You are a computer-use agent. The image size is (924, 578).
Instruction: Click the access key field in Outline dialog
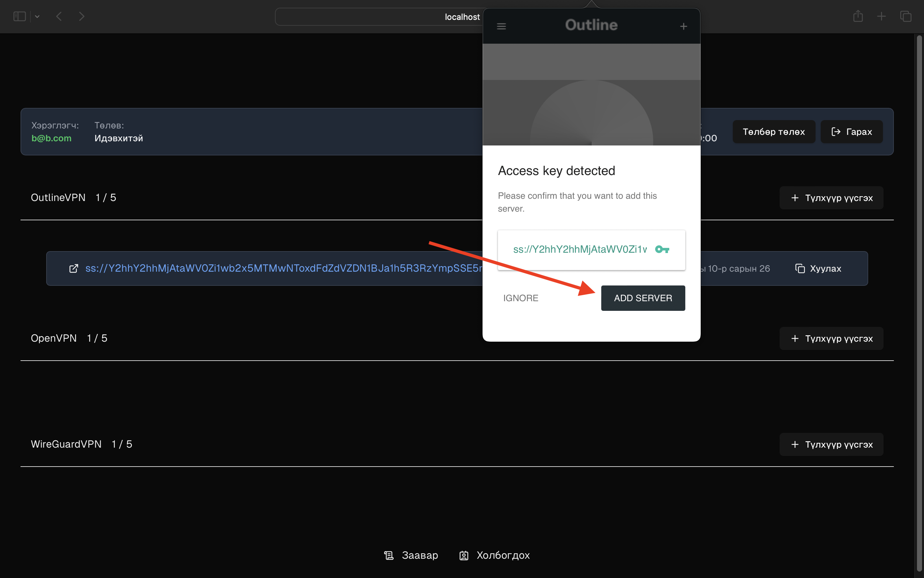point(591,250)
